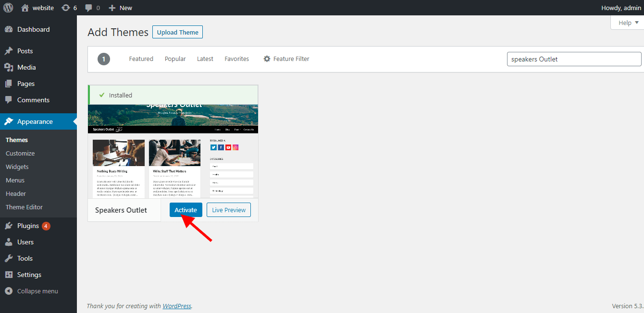Open the Widgets submenu item
644x313 pixels.
17,167
